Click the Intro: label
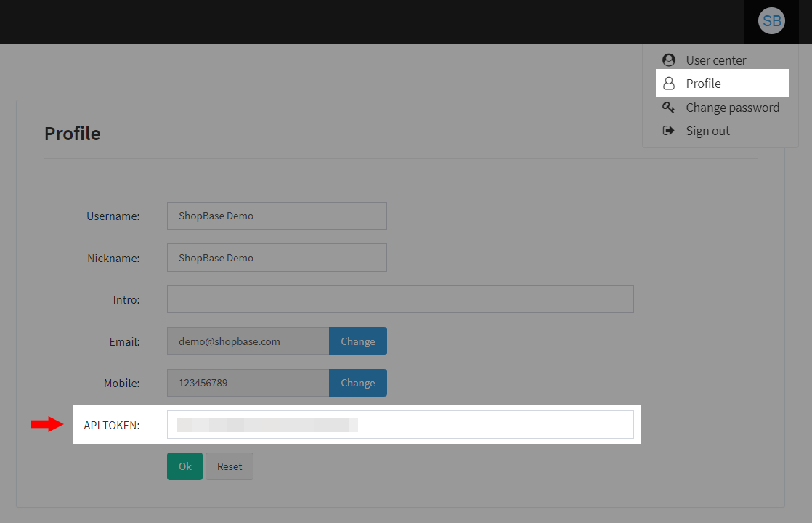 [x=126, y=300]
